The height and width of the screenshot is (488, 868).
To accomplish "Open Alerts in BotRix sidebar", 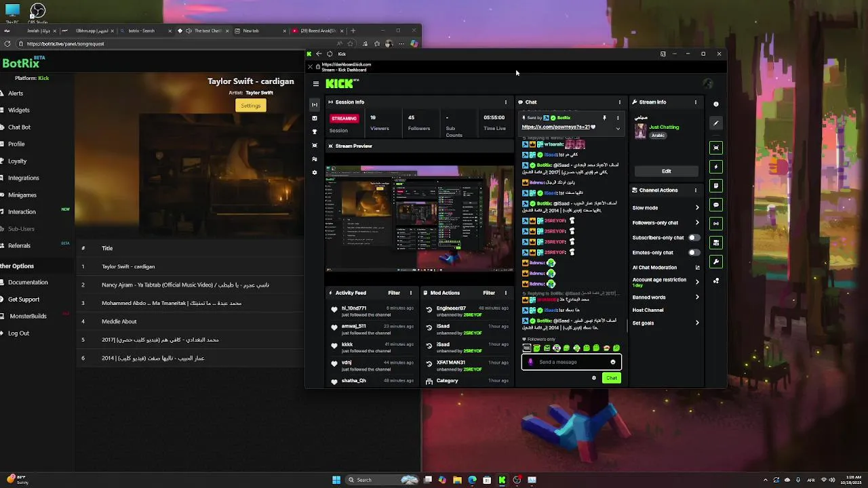I will 16,94.
